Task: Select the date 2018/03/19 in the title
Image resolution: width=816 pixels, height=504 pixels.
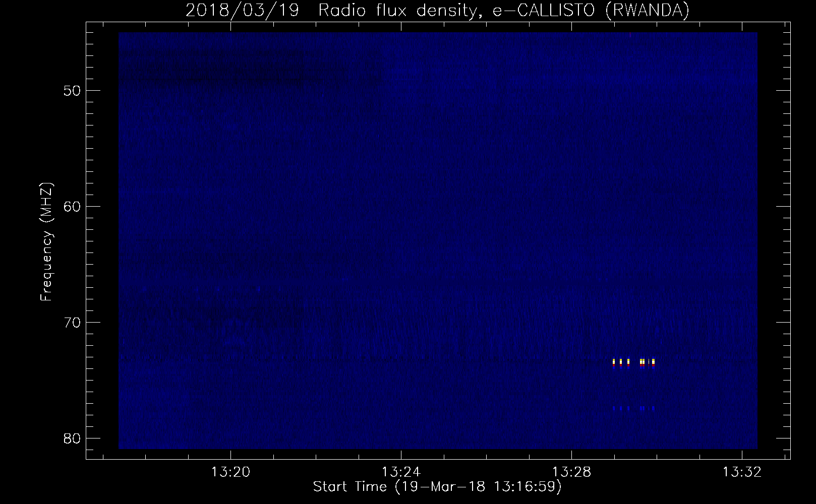Action: (242, 10)
